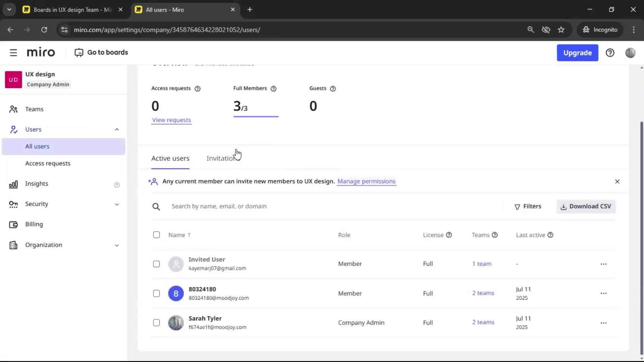
Task: Open the Filters button
Action: pyautogui.click(x=528, y=206)
